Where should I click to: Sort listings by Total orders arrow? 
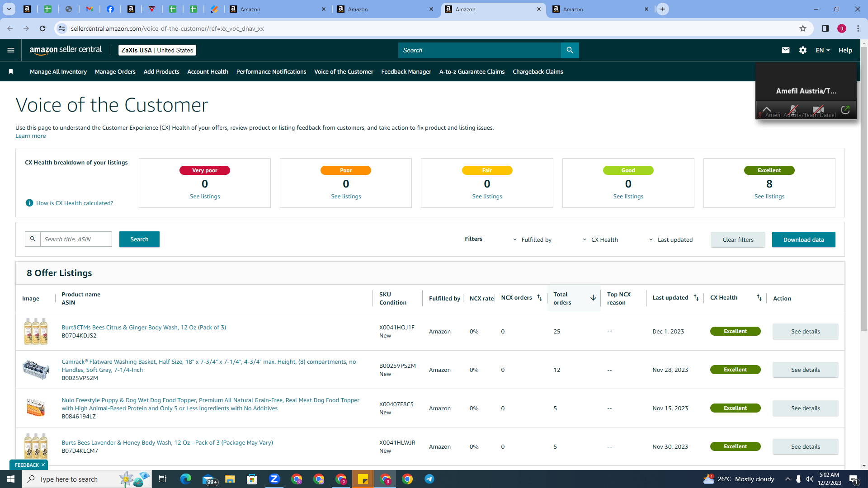(593, 298)
